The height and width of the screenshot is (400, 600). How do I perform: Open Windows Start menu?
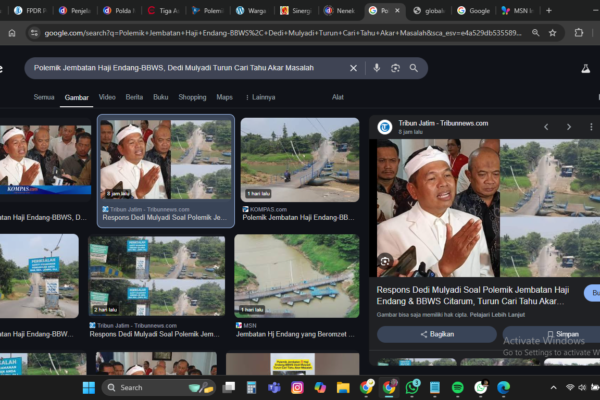click(x=89, y=388)
